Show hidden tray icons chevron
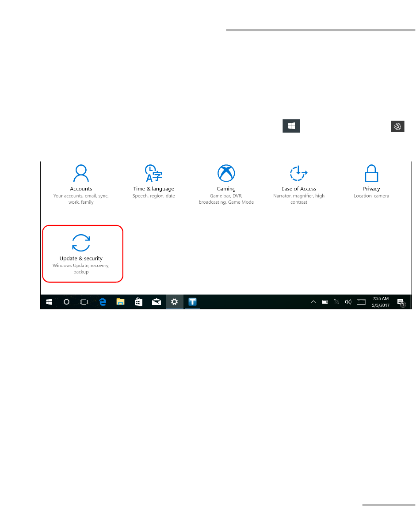Screen dimensions: 420x522 (x=313, y=302)
